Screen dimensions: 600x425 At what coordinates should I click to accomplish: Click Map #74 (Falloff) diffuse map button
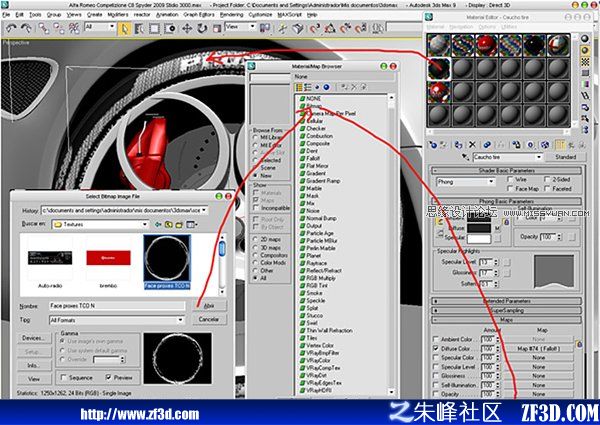[539, 348]
